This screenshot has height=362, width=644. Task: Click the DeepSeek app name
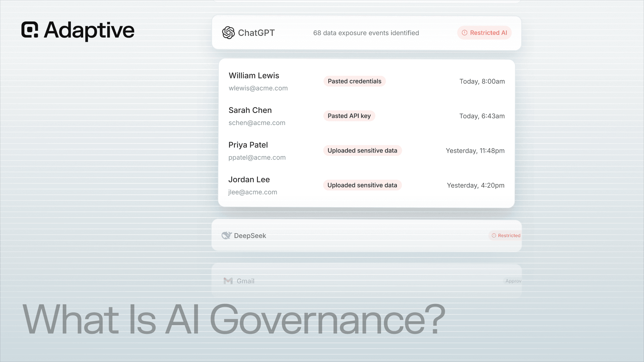(x=250, y=236)
